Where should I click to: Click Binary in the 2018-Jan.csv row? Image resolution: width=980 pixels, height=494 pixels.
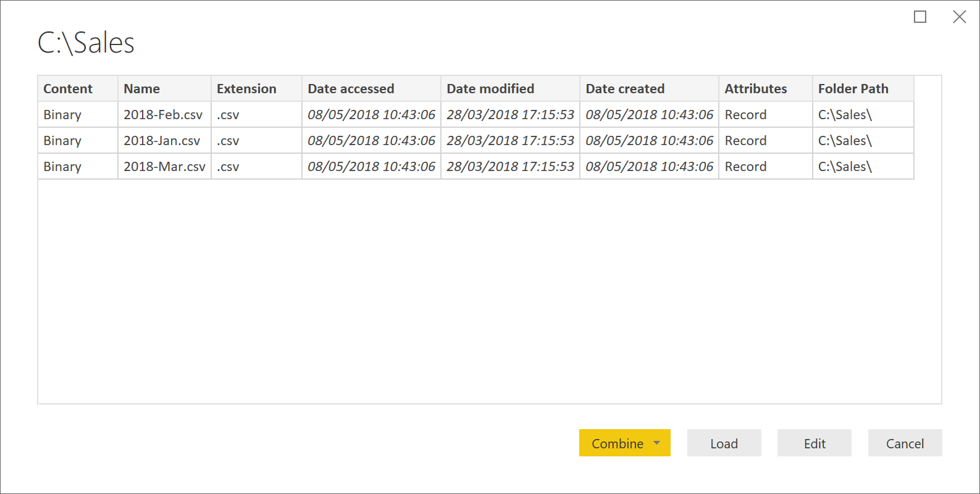click(62, 141)
